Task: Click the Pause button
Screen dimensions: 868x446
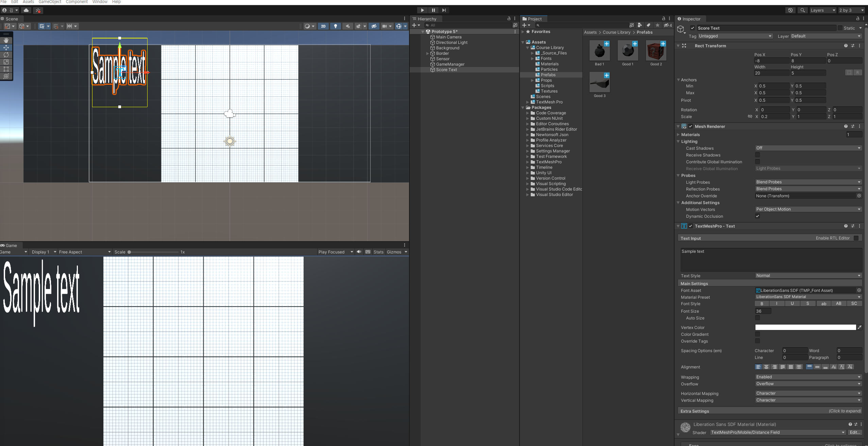Action: [433, 10]
